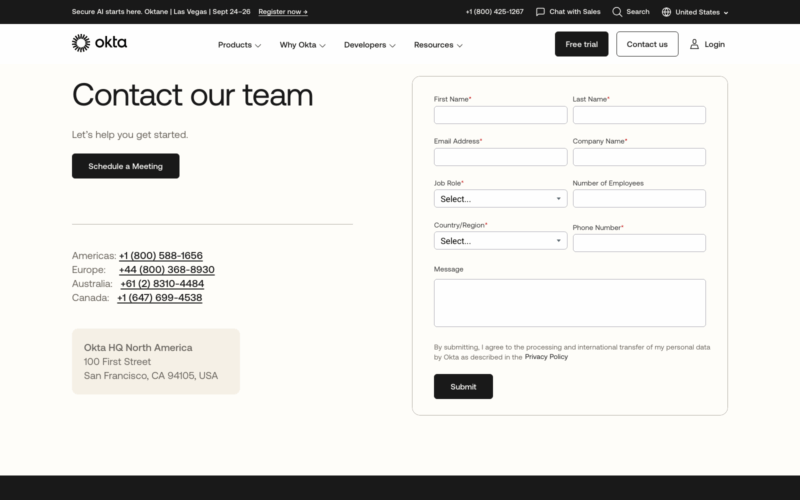The image size is (800, 500).
Task: Click the 100 First Street address line
Action: coord(117,362)
